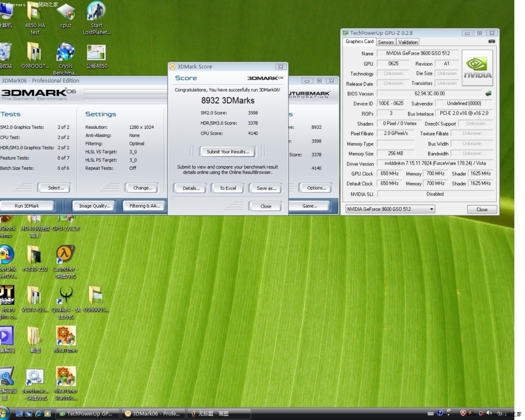Click the Windows Start orb
Image resolution: width=525 pixels, height=420 pixels.
click(x=4, y=413)
